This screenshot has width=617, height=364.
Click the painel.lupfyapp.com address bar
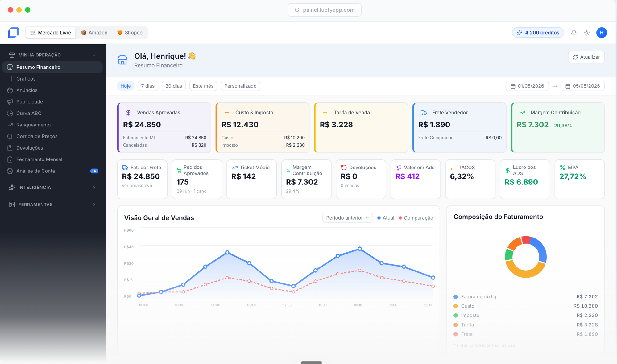[x=324, y=10]
